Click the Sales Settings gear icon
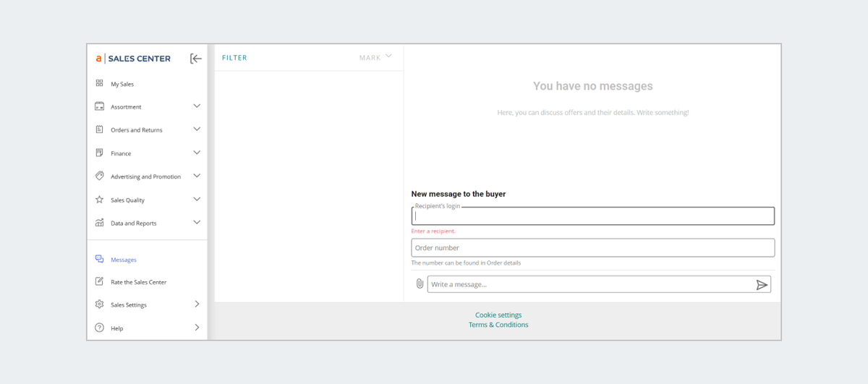This screenshot has height=384, width=868. [x=100, y=304]
